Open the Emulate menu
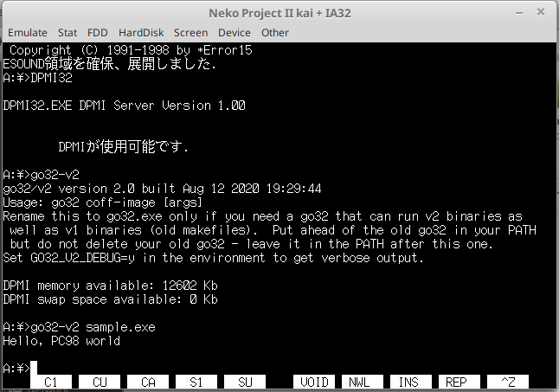This screenshot has height=392, width=559. point(27,33)
